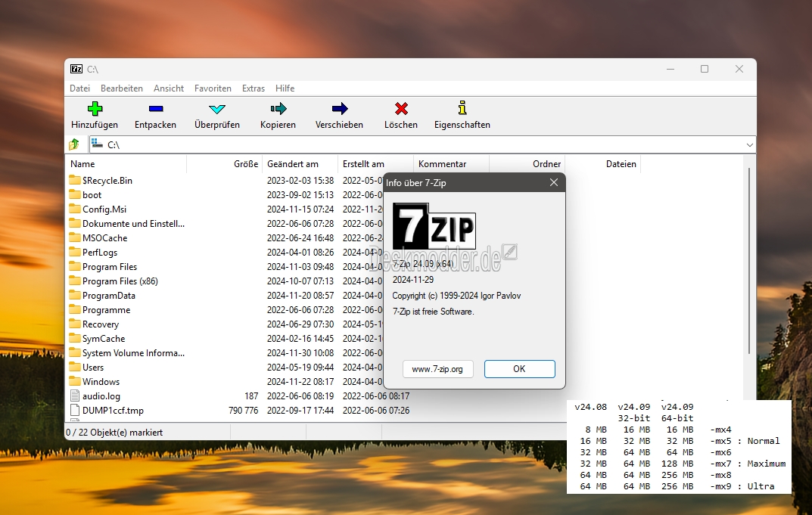Open the Extras menu
Viewport: 812px width, 515px height.
254,88
